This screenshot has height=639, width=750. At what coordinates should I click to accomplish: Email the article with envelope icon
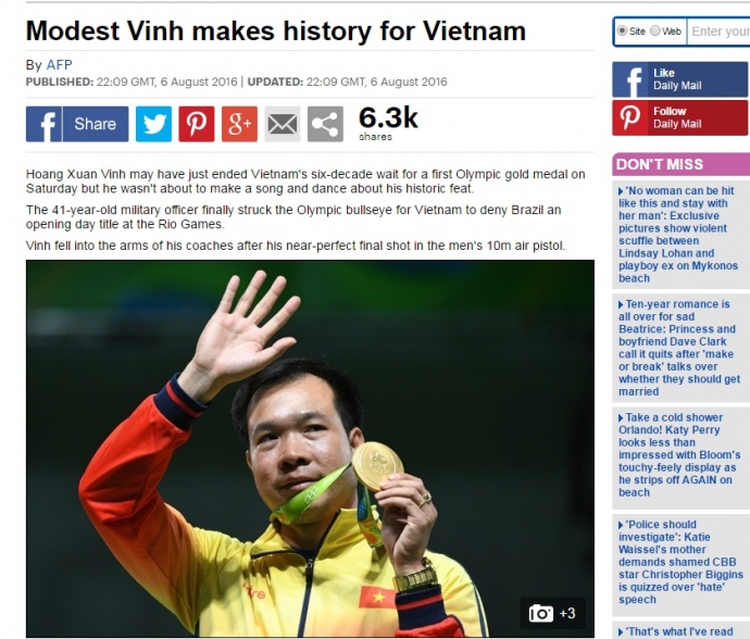tap(282, 124)
